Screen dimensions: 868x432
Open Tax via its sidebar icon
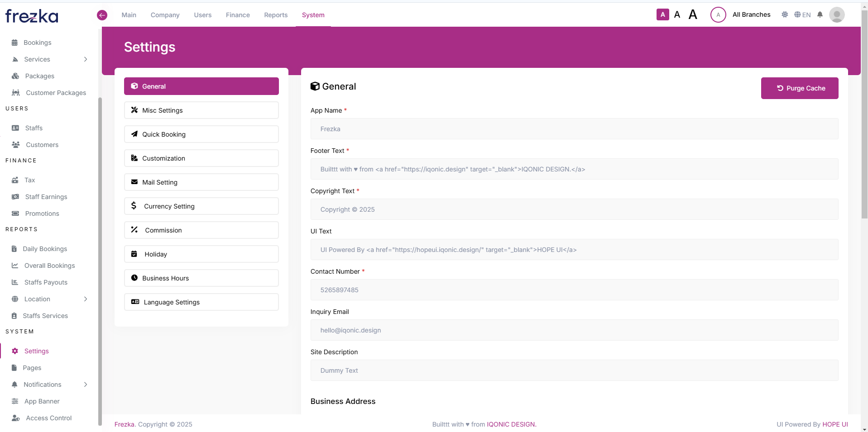(x=16, y=180)
